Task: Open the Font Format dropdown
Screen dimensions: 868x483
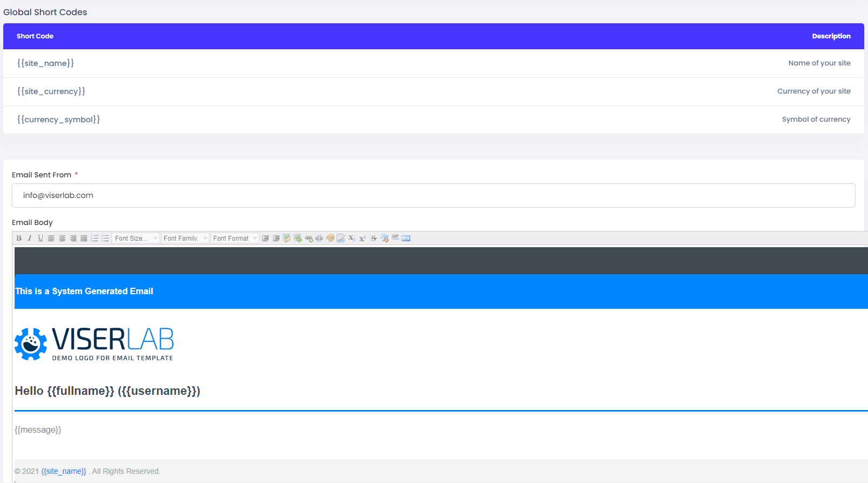Action: tap(235, 238)
